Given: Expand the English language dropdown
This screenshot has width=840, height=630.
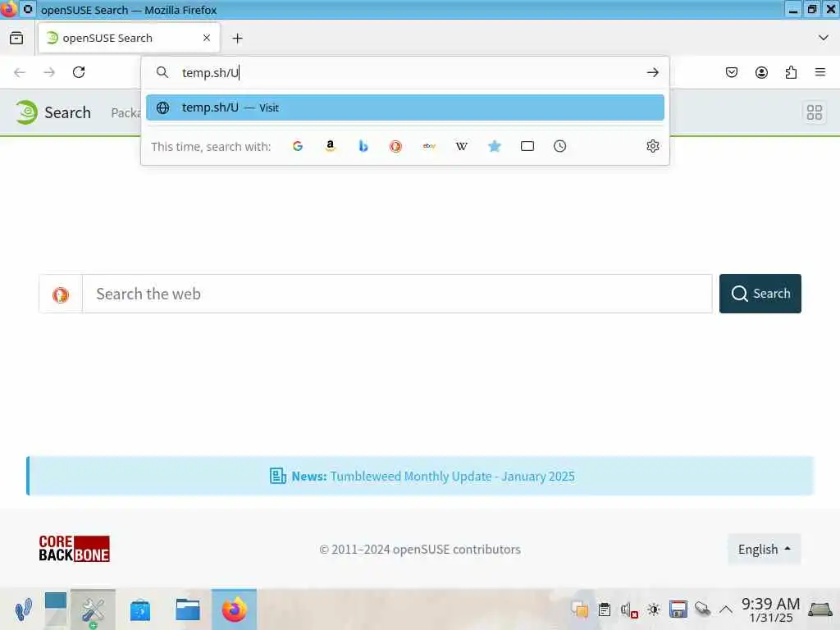Looking at the screenshot, I should tap(764, 549).
